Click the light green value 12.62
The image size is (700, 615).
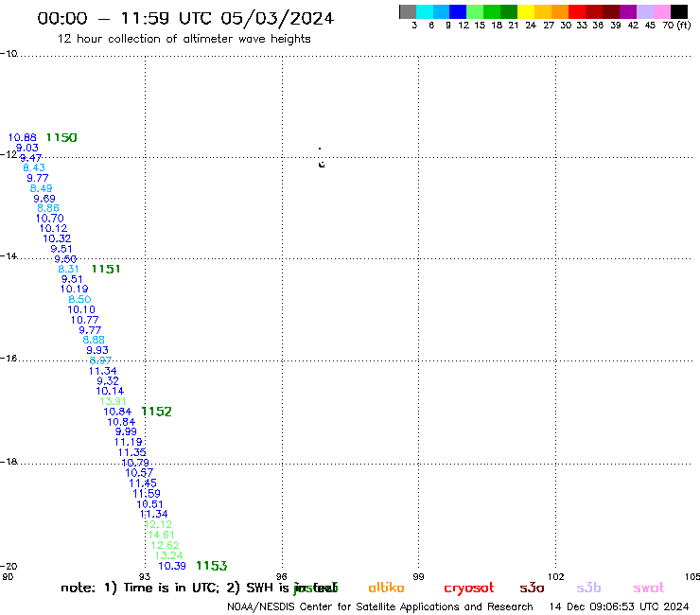coord(165,545)
